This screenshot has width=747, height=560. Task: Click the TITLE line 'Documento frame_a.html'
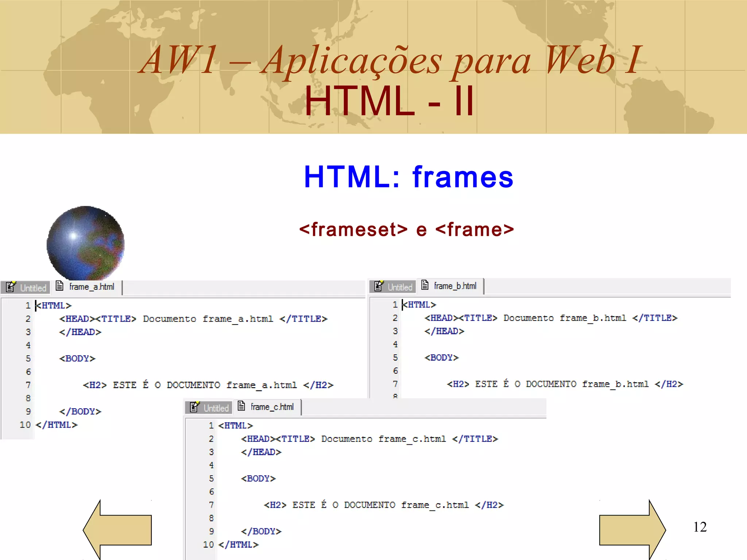[193, 319]
